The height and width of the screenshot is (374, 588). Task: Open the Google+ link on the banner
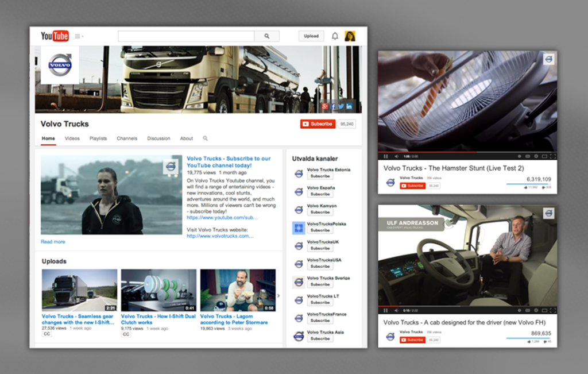[325, 106]
